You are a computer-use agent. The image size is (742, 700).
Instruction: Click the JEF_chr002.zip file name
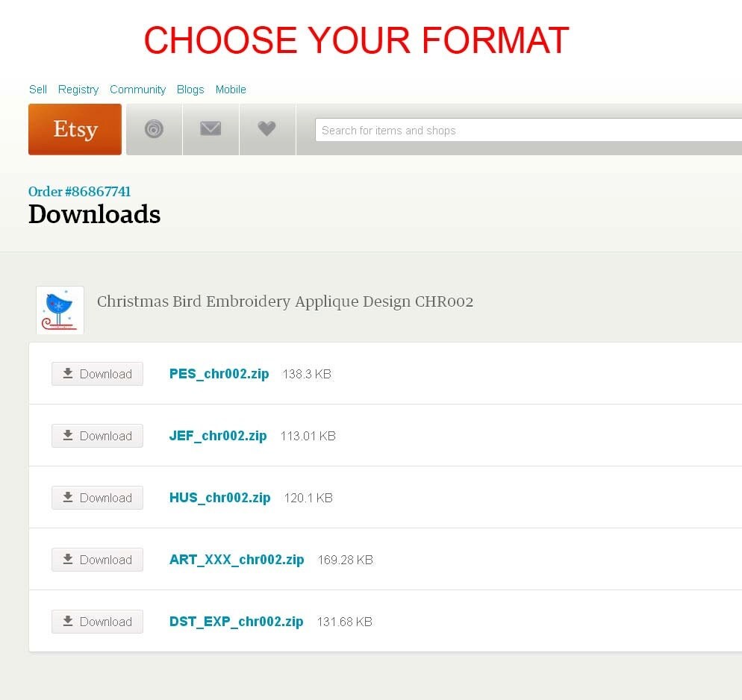coord(218,436)
